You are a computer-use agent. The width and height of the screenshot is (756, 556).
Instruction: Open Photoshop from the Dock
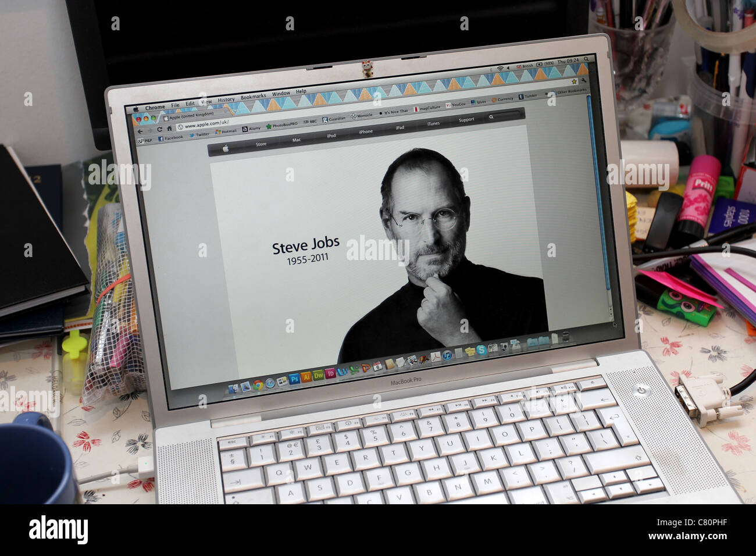click(294, 379)
